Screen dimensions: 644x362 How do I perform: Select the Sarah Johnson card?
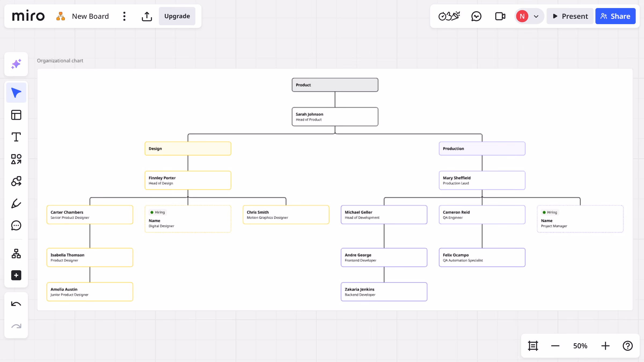(335, 117)
